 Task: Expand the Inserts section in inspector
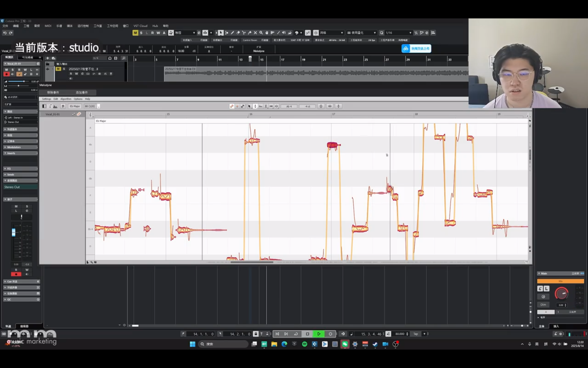[20, 153]
